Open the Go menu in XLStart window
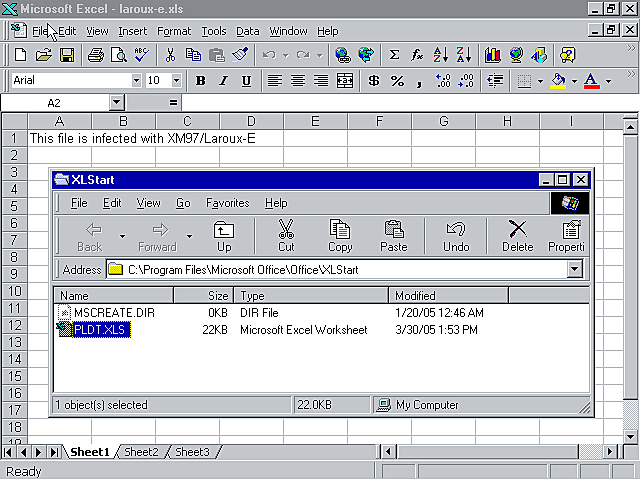The height and width of the screenshot is (480, 640). [183, 203]
